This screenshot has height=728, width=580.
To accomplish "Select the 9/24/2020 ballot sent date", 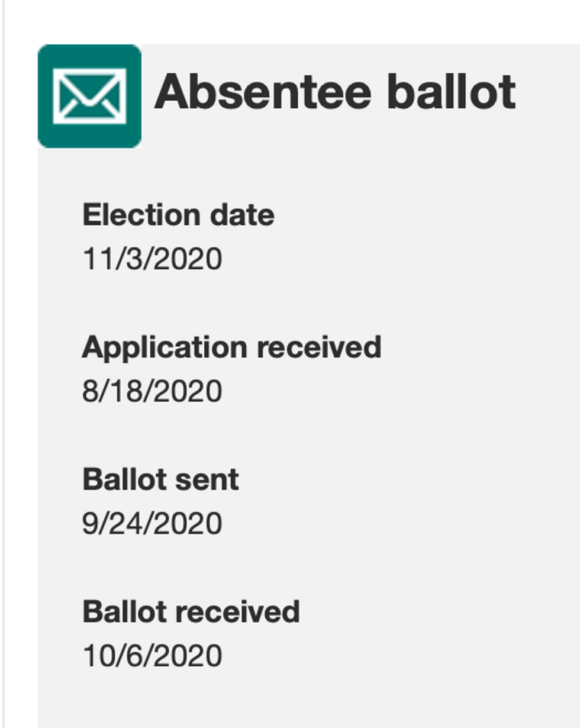I will (152, 524).
